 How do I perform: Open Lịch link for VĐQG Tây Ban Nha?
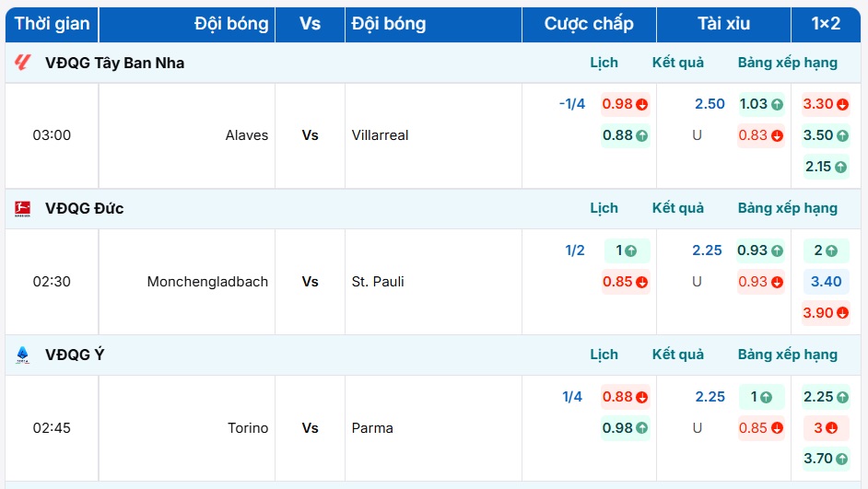click(x=604, y=63)
